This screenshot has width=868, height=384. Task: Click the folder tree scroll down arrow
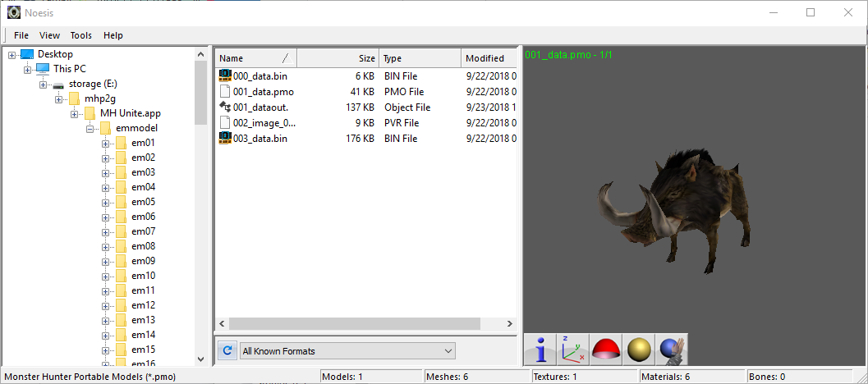[201, 359]
